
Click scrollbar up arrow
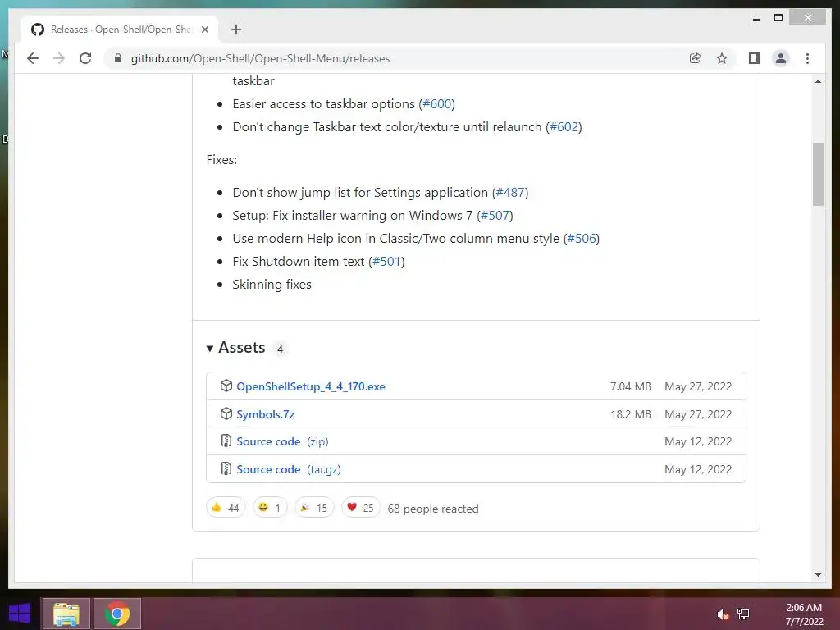pyautogui.click(x=818, y=81)
